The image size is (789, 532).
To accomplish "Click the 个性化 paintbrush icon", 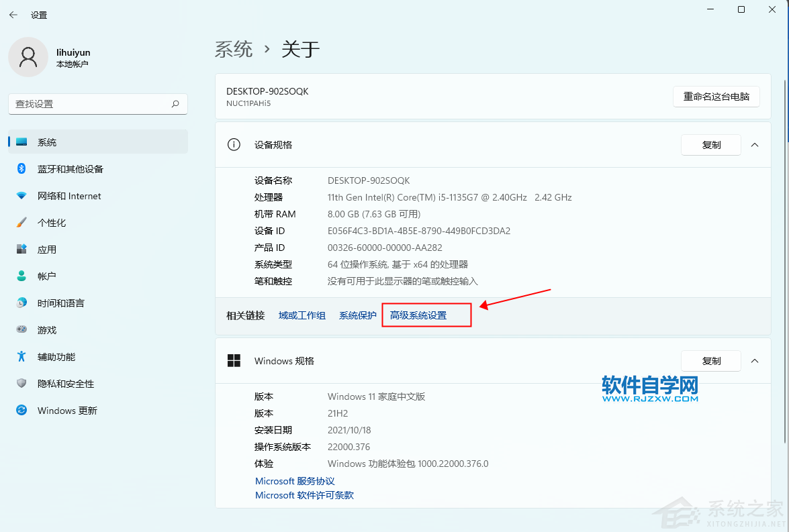I will (x=21, y=222).
